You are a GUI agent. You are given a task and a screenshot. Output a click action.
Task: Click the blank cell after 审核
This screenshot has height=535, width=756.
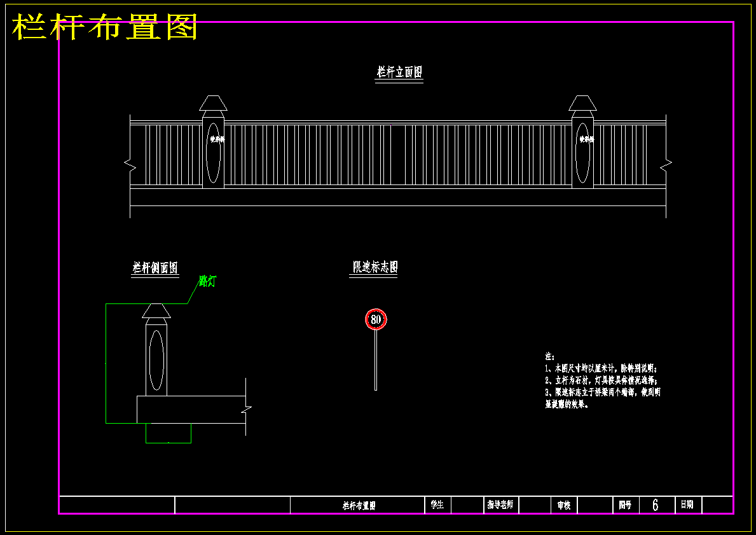[x=595, y=504]
